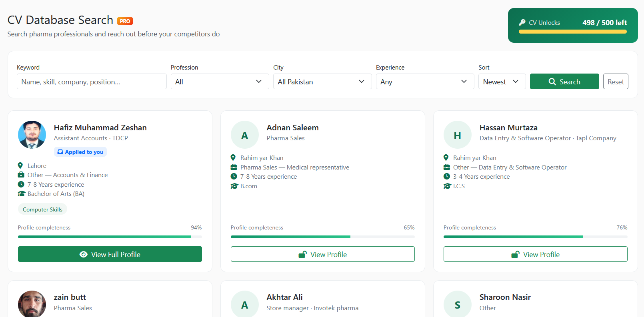Click graduation cap icon beside Bachelor of Arts
Screen dimensions: 644x317
(x=22, y=193)
